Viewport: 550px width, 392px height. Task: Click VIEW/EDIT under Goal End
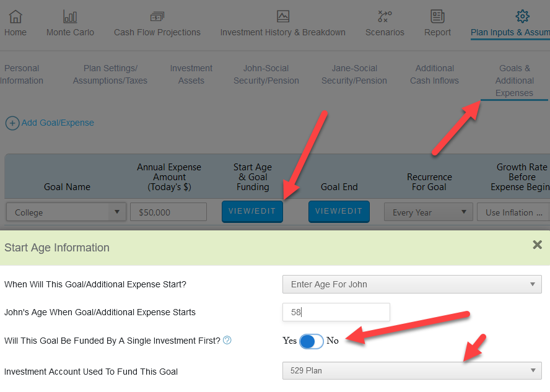[x=339, y=211]
